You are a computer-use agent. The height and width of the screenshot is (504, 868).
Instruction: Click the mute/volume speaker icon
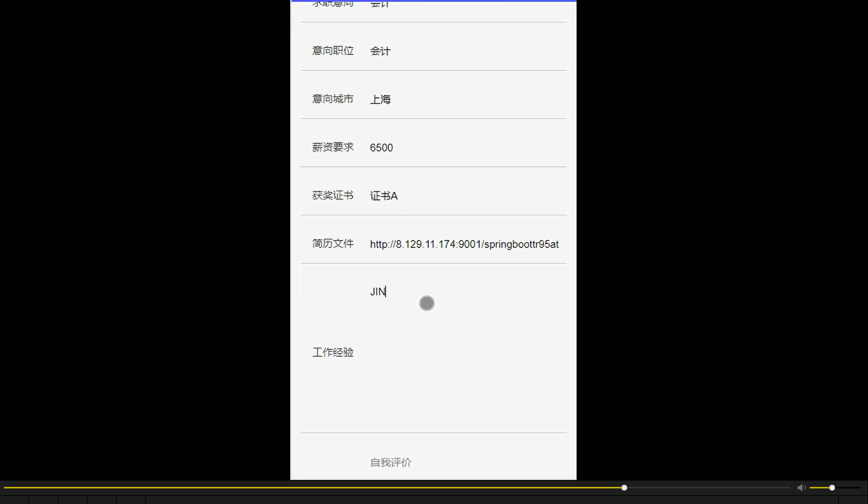(801, 487)
